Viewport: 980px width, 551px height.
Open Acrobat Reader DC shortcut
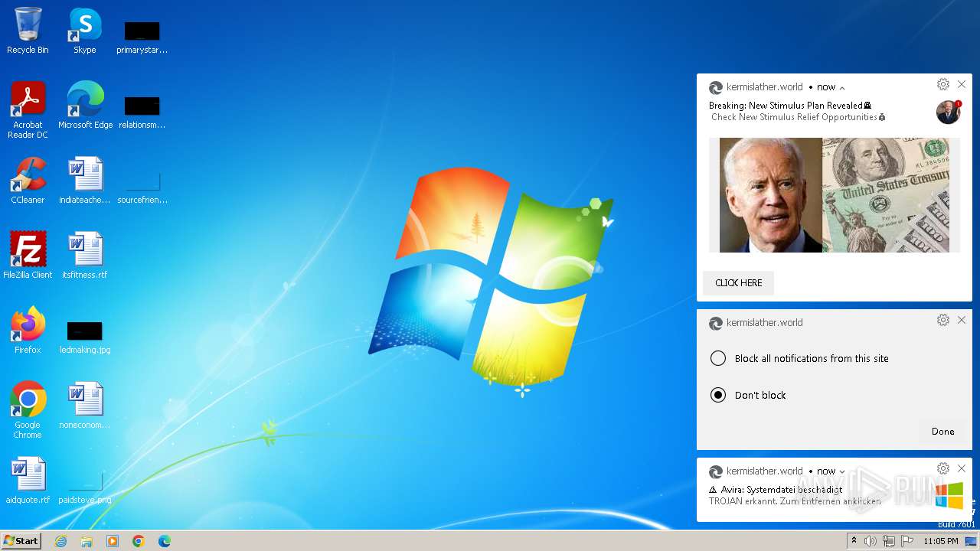(x=28, y=110)
